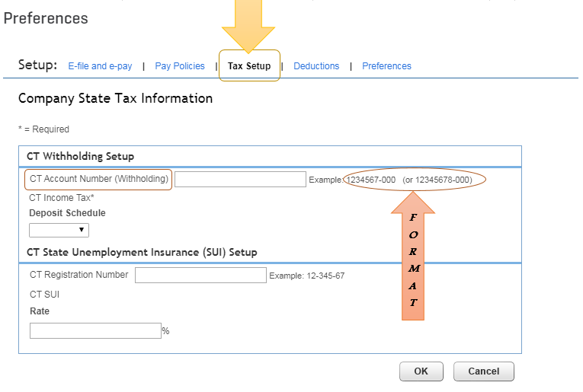Click the '* = Required' note
This screenshot has height=392, width=583.
pyautogui.click(x=44, y=129)
